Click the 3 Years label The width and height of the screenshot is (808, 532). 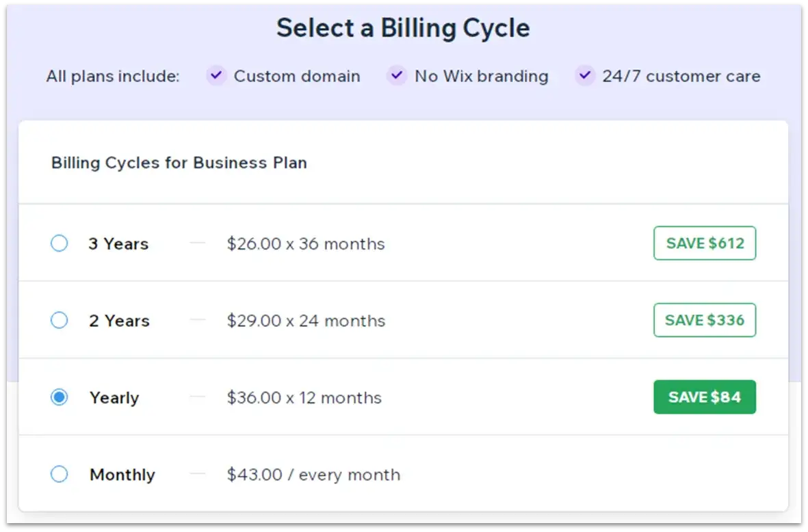[x=118, y=244]
